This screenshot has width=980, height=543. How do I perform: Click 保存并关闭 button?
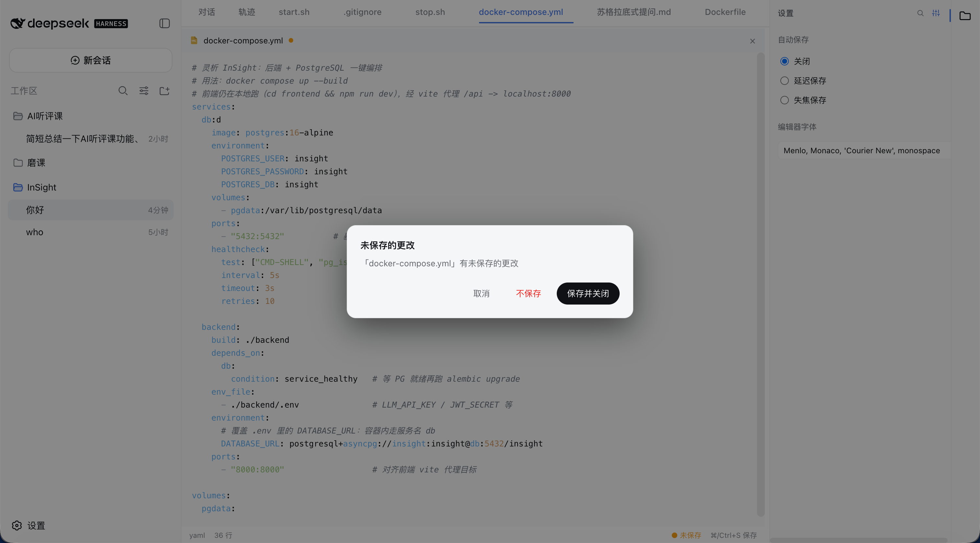588,293
